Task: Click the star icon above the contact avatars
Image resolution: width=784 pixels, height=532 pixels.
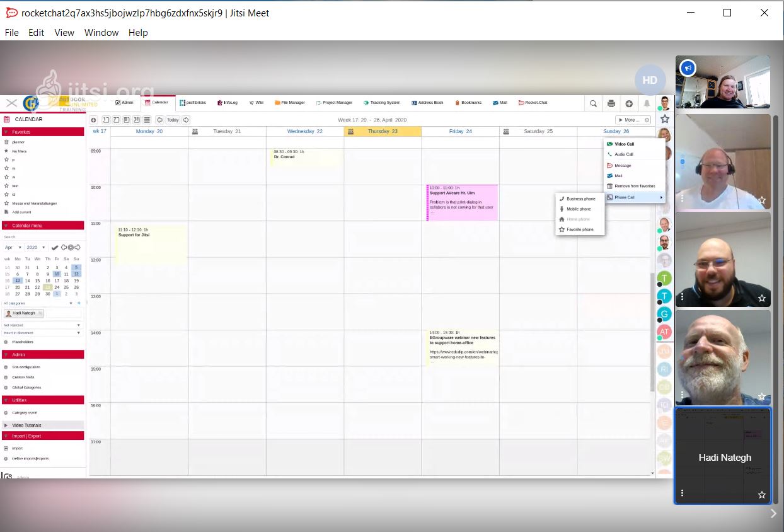Action: (665, 119)
